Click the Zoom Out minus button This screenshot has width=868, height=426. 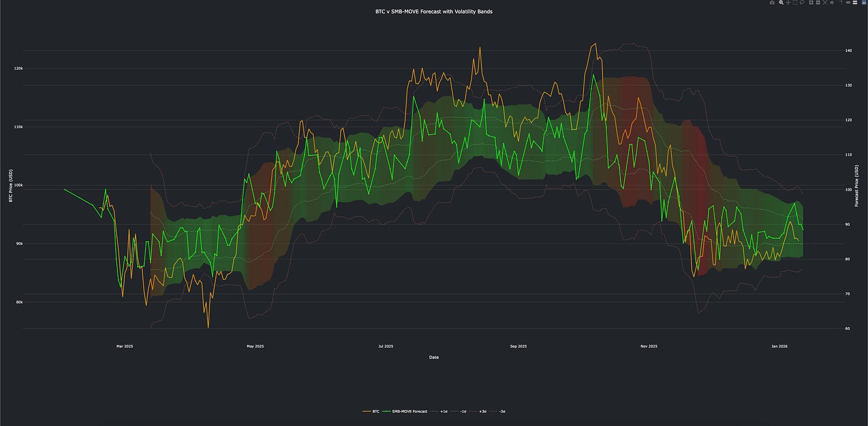click(x=818, y=2)
